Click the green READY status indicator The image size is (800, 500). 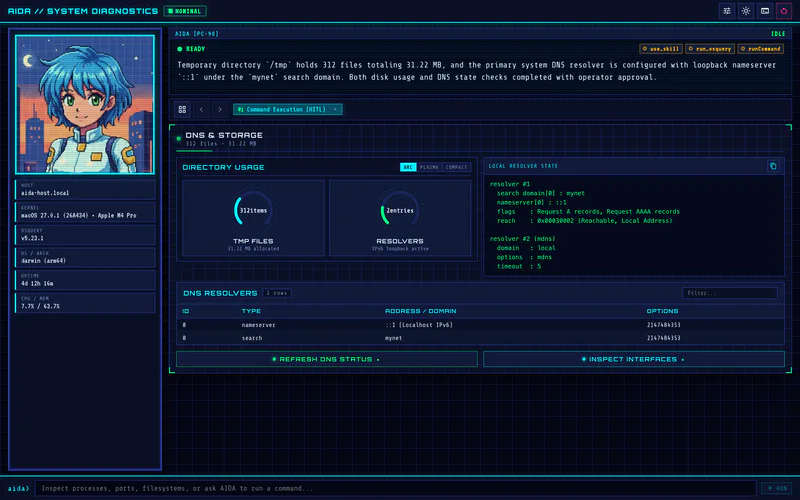[191, 49]
